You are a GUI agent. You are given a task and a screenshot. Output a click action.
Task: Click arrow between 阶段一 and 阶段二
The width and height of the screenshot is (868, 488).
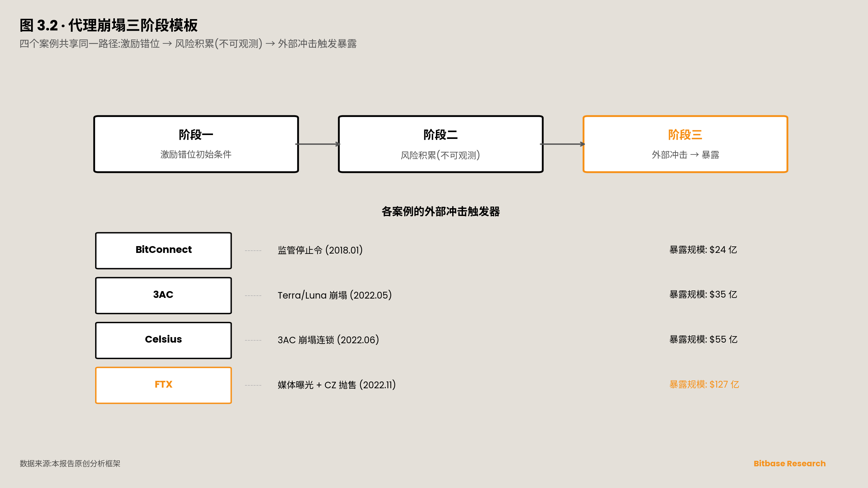click(318, 144)
